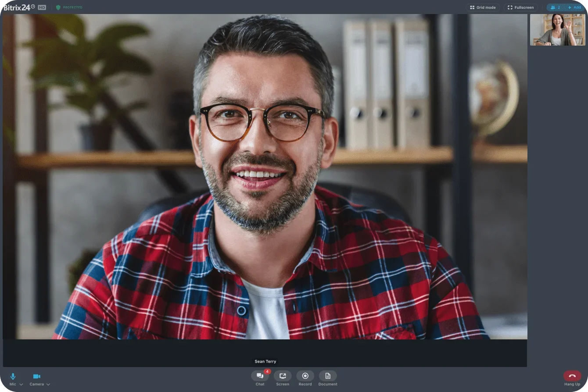
Task: Select the waving woman's video thumbnail
Action: (x=557, y=30)
